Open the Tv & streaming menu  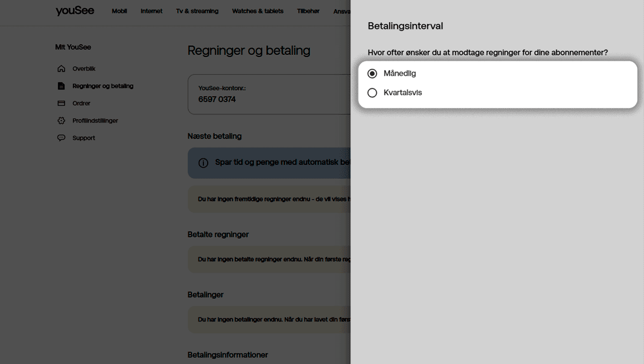click(x=197, y=11)
